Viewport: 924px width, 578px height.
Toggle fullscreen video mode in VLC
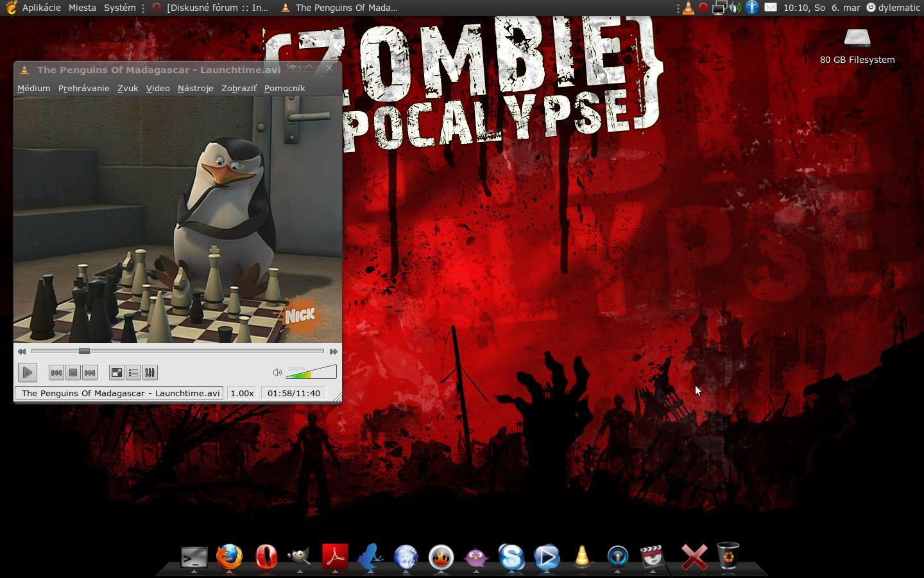(117, 372)
